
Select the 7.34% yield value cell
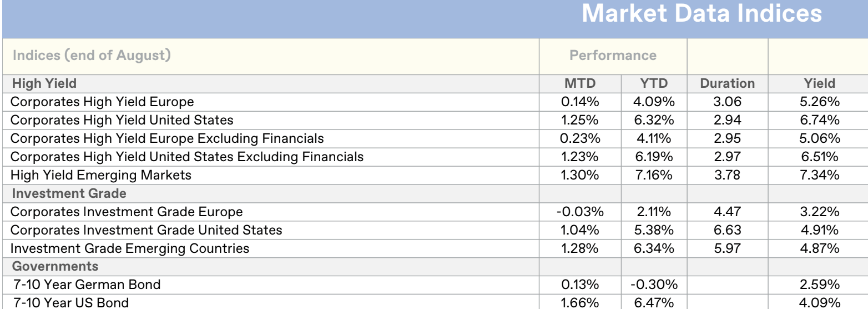coord(819,175)
